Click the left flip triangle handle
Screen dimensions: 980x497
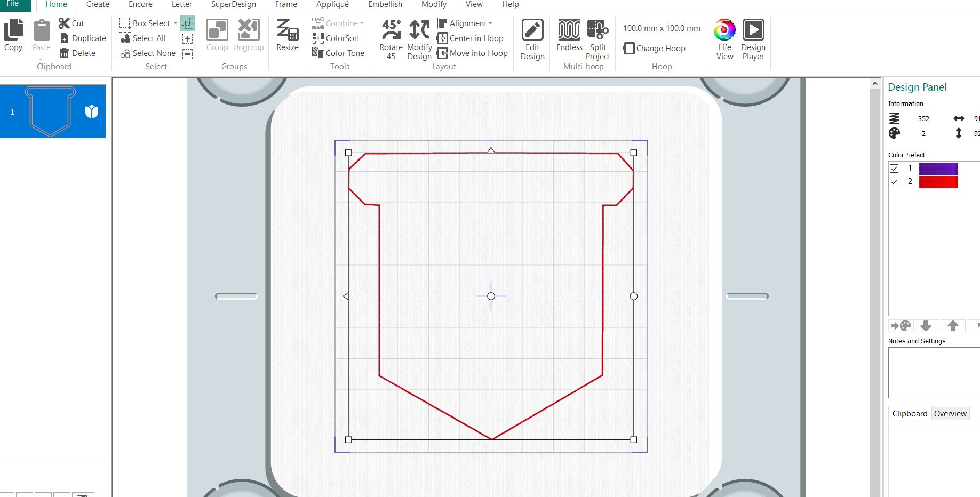(346, 296)
